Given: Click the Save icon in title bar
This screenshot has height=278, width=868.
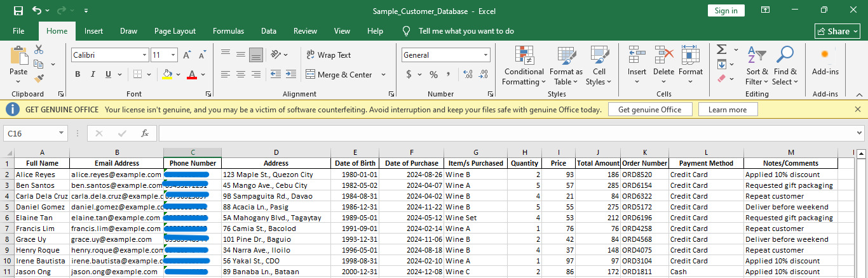Looking at the screenshot, I should coord(18,11).
